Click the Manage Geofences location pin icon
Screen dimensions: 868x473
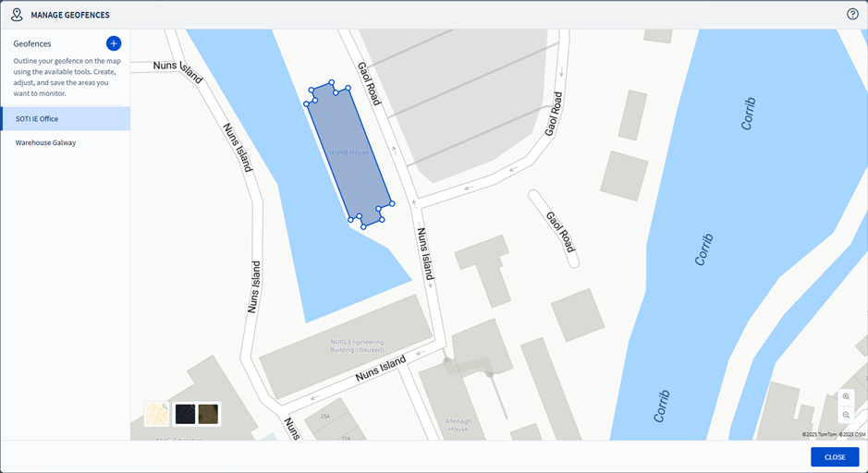(x=18, y=15)
